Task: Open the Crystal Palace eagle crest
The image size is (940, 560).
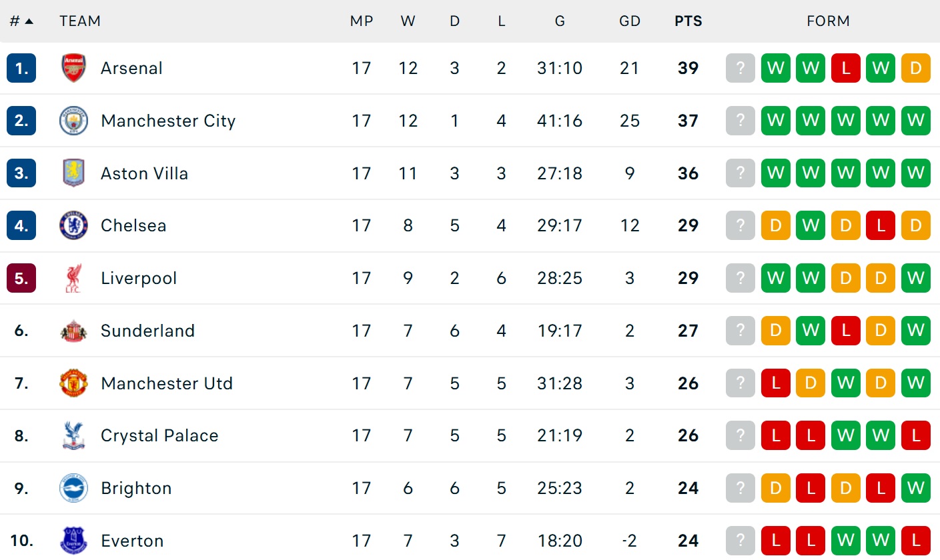Action: (x=73, y=435)
